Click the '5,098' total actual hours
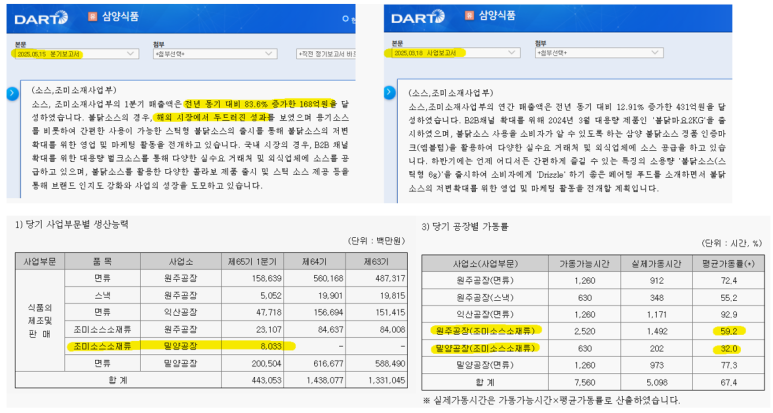The height and width of the screenshot is (413, 773). [656, 382]
